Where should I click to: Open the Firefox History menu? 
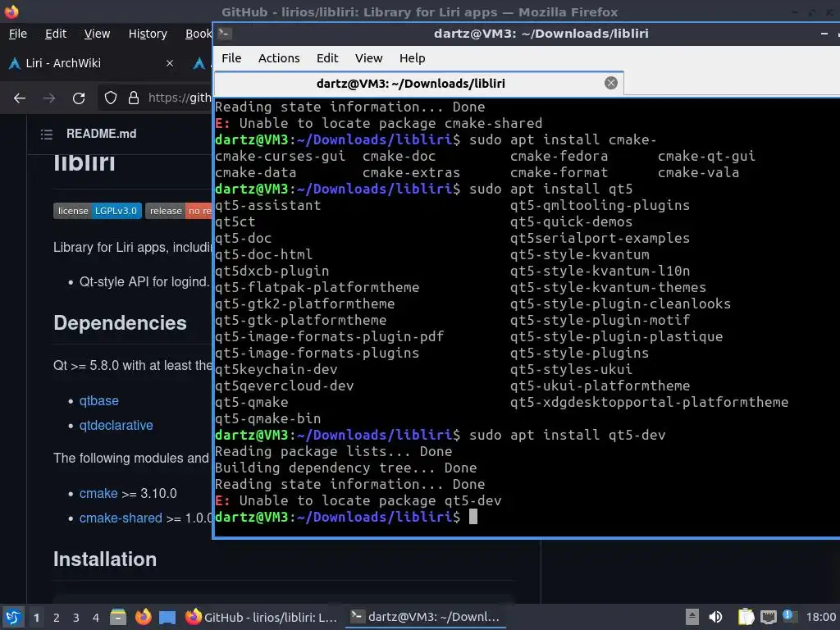click(148, 34)
